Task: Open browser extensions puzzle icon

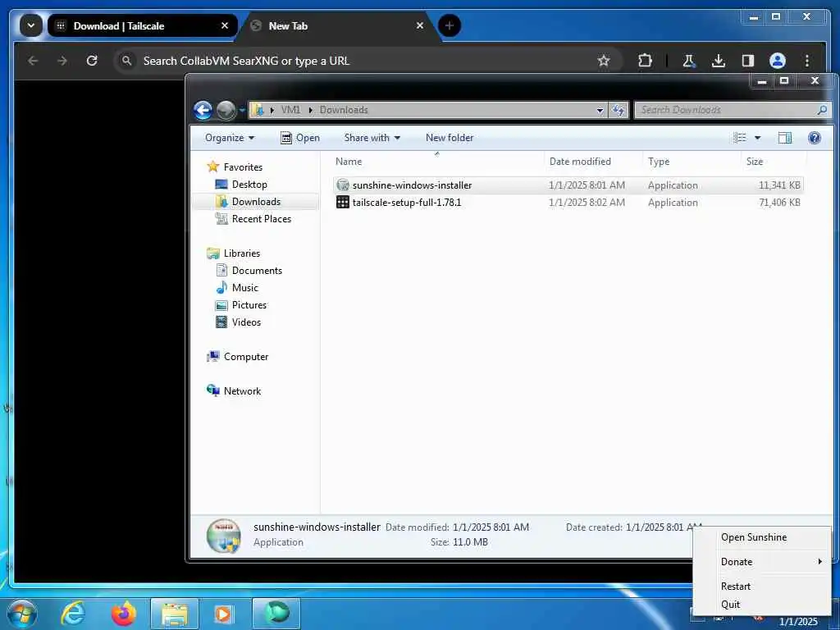Action: pos(645,61)
